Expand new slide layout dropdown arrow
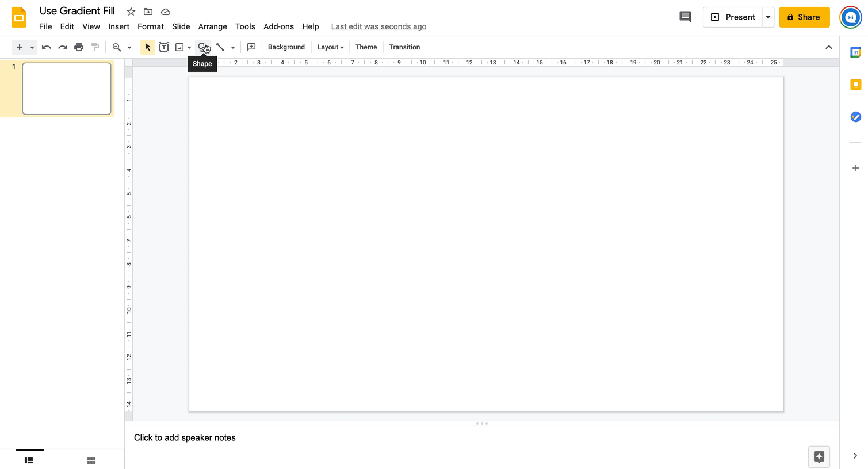This screenshot has width=868, height=469. [32, 47]
